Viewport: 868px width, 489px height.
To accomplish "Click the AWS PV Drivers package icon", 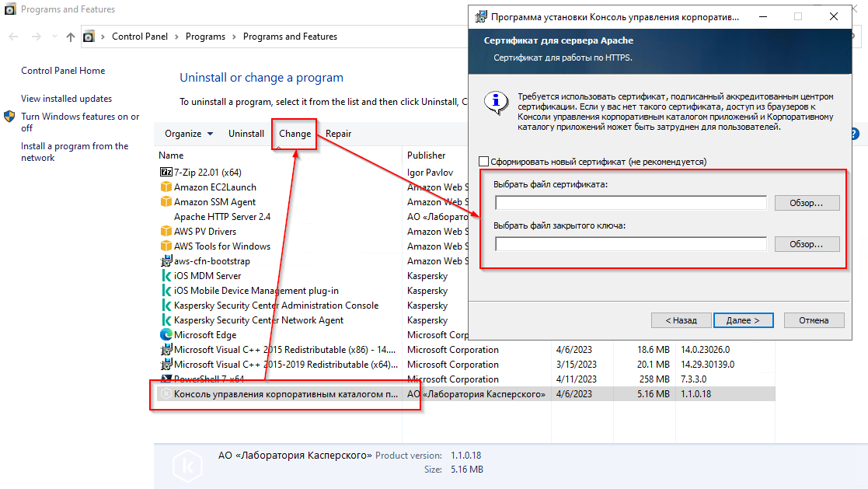I will (x=166, y=232).
